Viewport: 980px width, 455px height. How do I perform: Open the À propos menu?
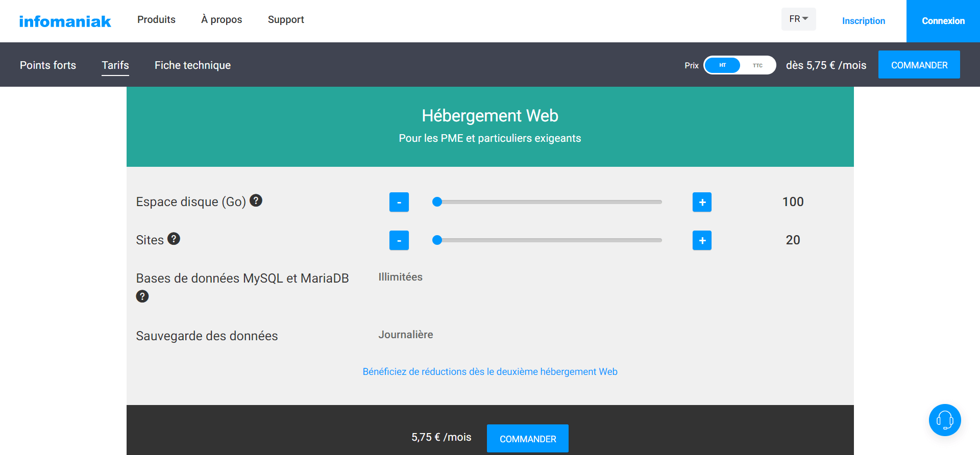click(x=222, y=19)
